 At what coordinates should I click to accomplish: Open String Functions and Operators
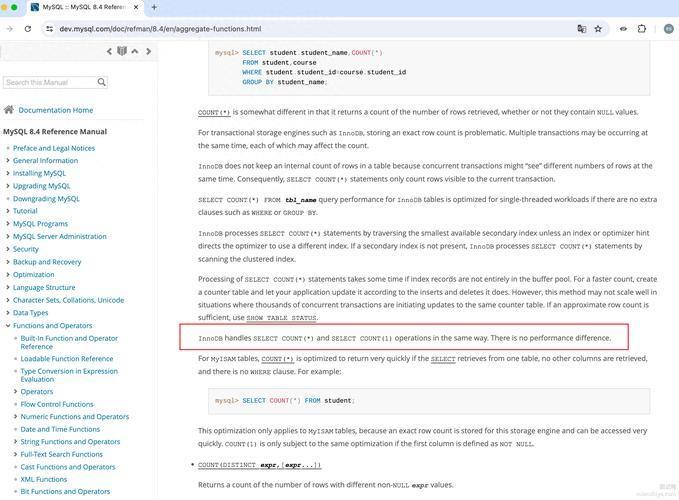point(70,442)
